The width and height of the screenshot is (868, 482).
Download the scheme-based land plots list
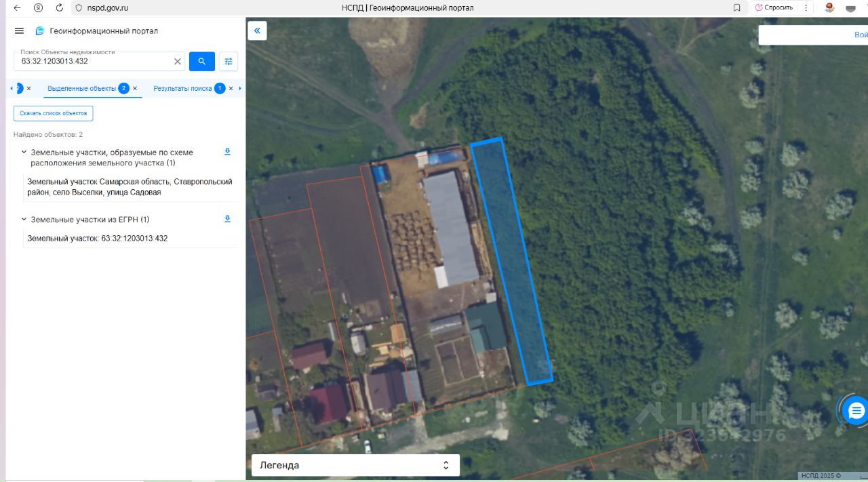coord(228,152)
